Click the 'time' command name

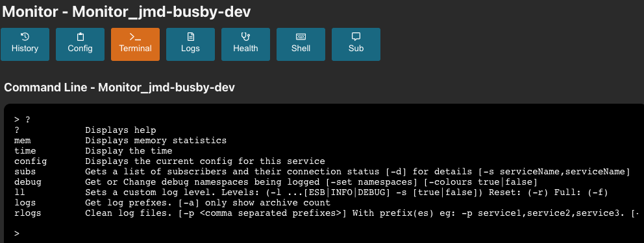tap(25, 151)
